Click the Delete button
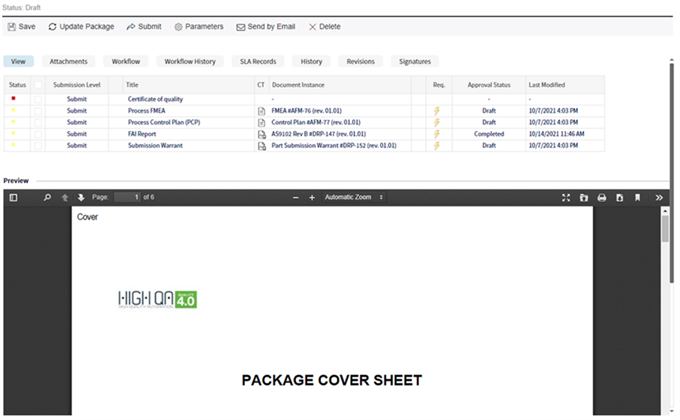The height and width of the screenshot is (420, 680). [x=324, y=26]
